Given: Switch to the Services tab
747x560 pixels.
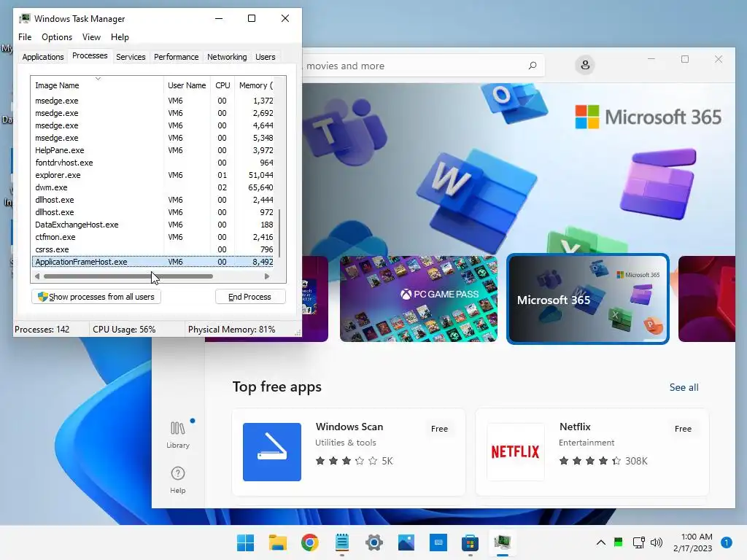Looking at the screenshot, I should [x=131, y=57].
